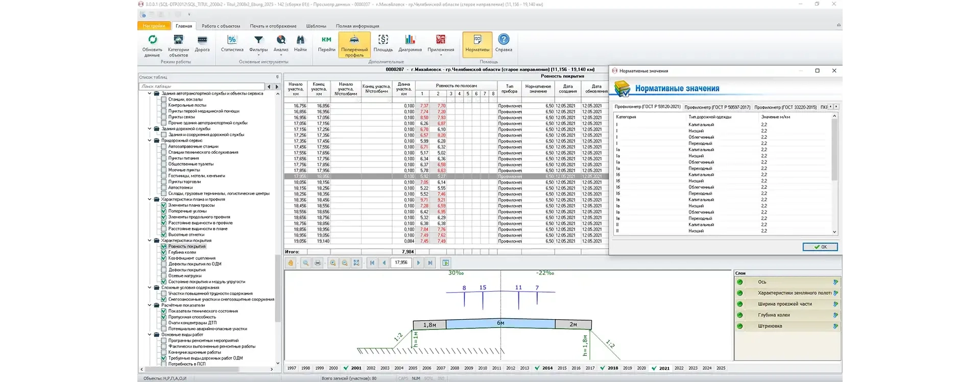Enable the Дефекты покрытия checkbox
The image size is (980, 382).
164,270
